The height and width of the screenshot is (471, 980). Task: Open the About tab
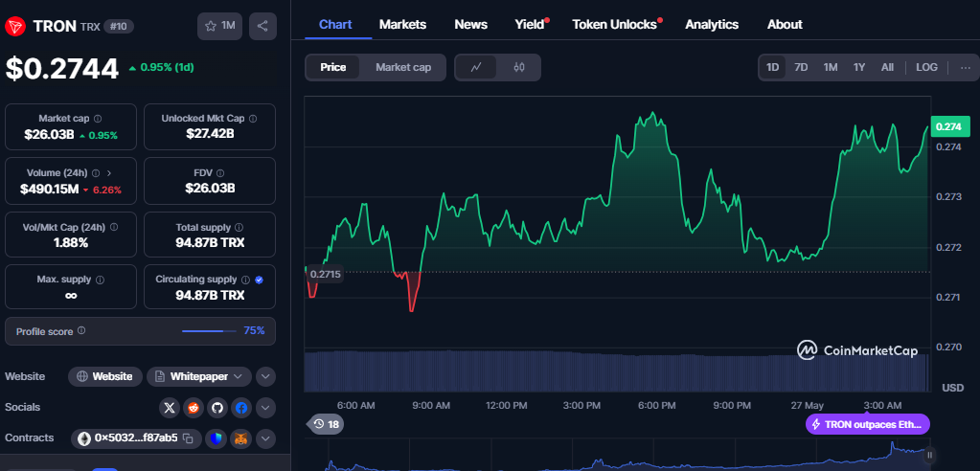click(785, 24)
